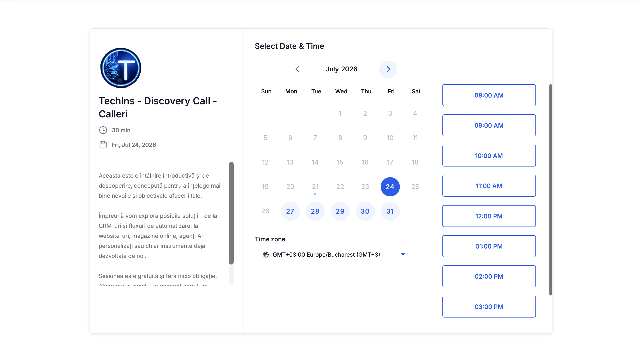Viewport: 642px width, 364px height.
Task: Click the "TechIns - Discovery Call - Calleri" title
Action: pyautogui.click(x=158, y=108)
